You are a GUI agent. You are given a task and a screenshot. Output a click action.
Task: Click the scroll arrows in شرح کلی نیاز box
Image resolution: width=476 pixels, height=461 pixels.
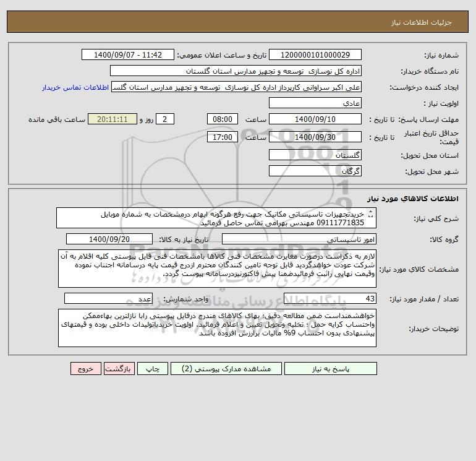point(370,214)
